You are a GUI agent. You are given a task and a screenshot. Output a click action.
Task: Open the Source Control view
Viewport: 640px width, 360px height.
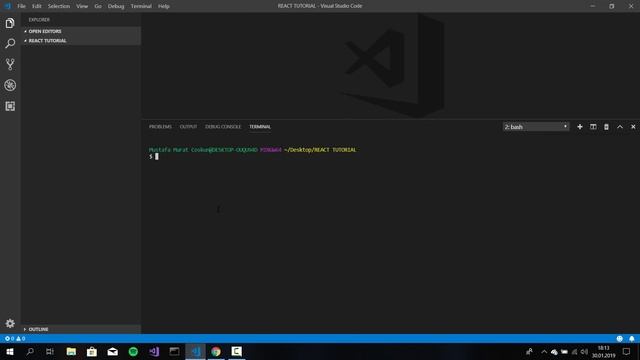pos(10,64)
